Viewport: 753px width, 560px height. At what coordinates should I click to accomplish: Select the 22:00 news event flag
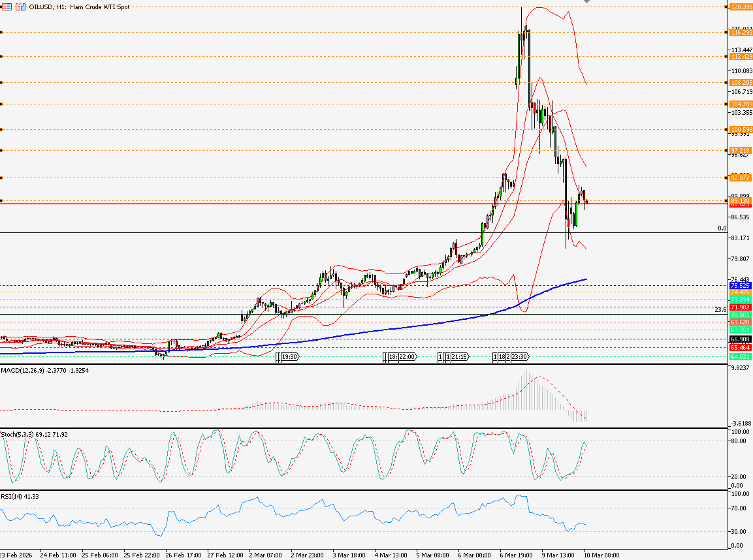[406, 357]
